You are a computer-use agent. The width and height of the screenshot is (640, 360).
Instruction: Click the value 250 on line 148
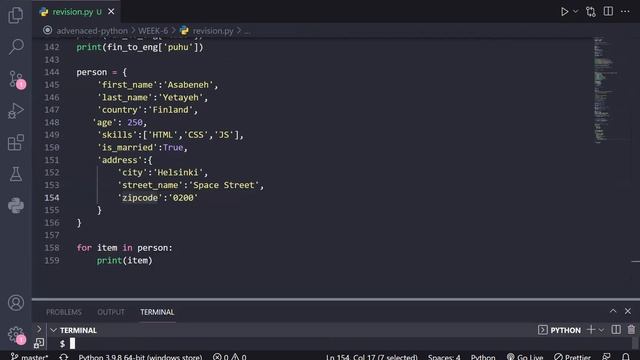coord(135,122)
